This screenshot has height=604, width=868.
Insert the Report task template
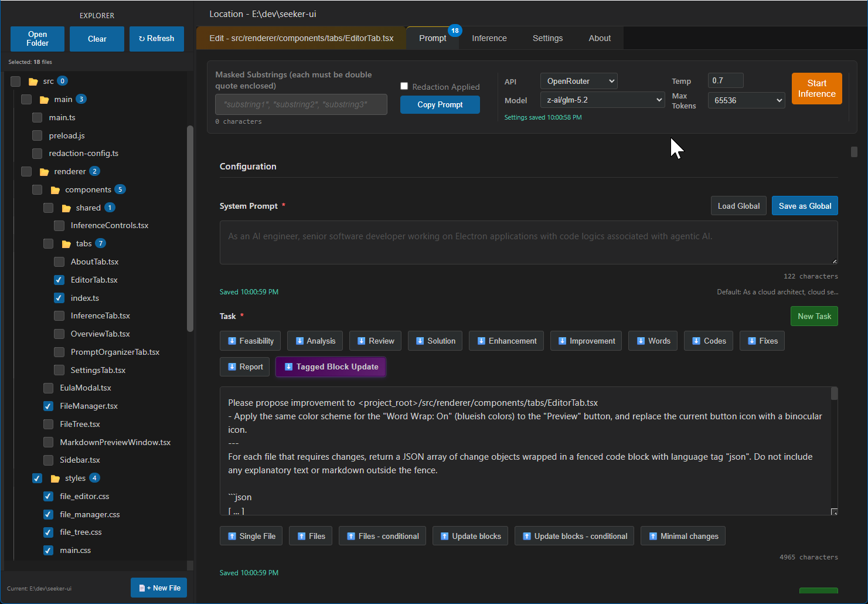pyautogui.click(x=245, y=367)
